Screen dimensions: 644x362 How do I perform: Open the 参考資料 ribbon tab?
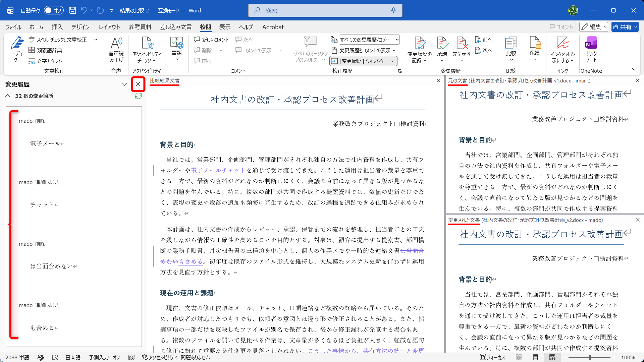pos(140,27)
